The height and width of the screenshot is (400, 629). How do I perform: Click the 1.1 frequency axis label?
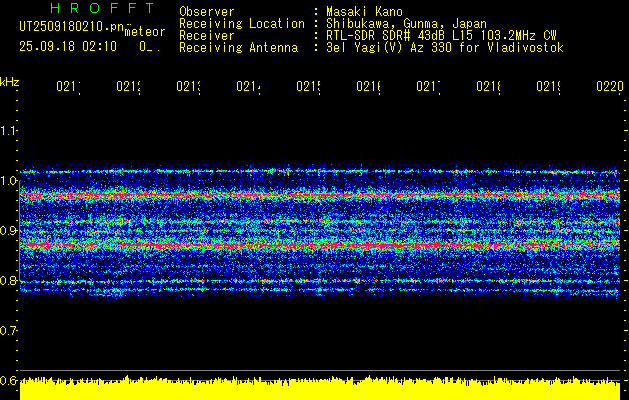tap(9, 131)
